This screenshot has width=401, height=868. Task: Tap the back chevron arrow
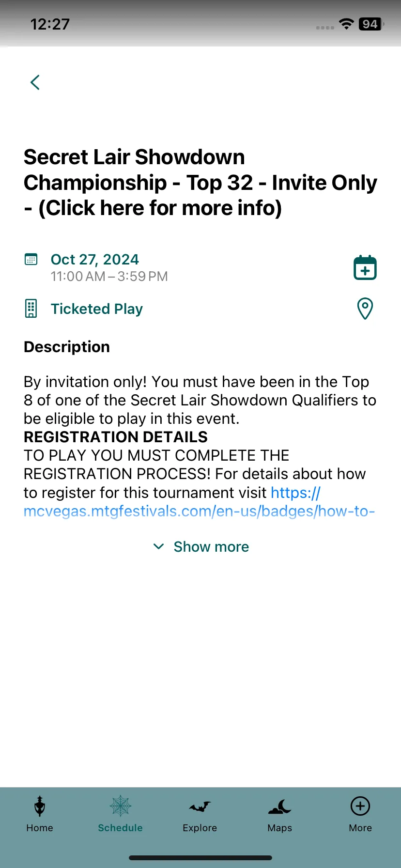coord(35,82)
